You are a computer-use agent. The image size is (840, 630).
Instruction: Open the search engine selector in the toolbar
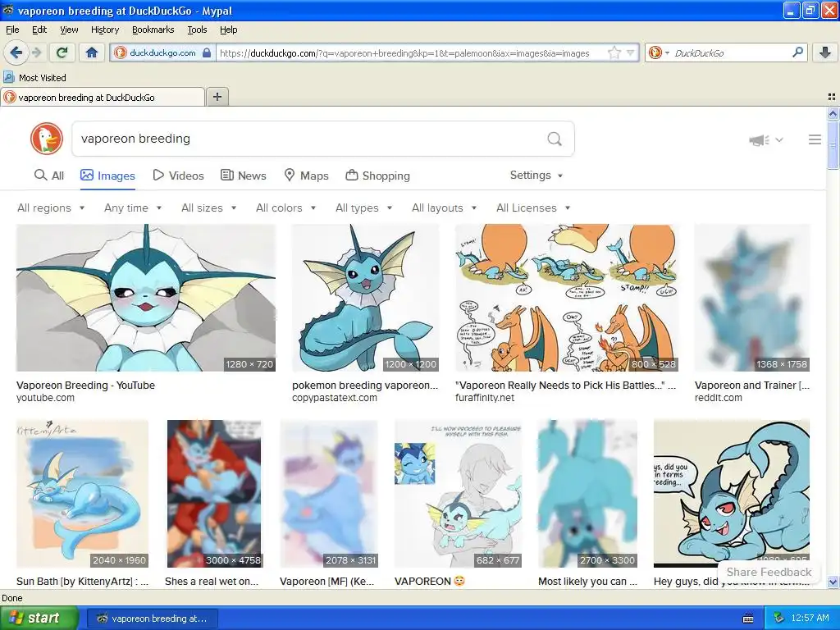[659, 52]
